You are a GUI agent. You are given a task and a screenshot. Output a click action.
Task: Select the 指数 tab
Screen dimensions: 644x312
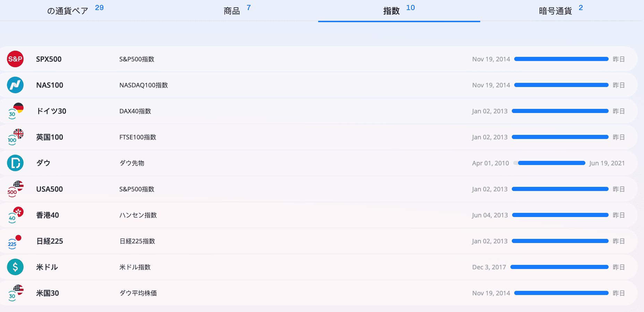point(399,11)
